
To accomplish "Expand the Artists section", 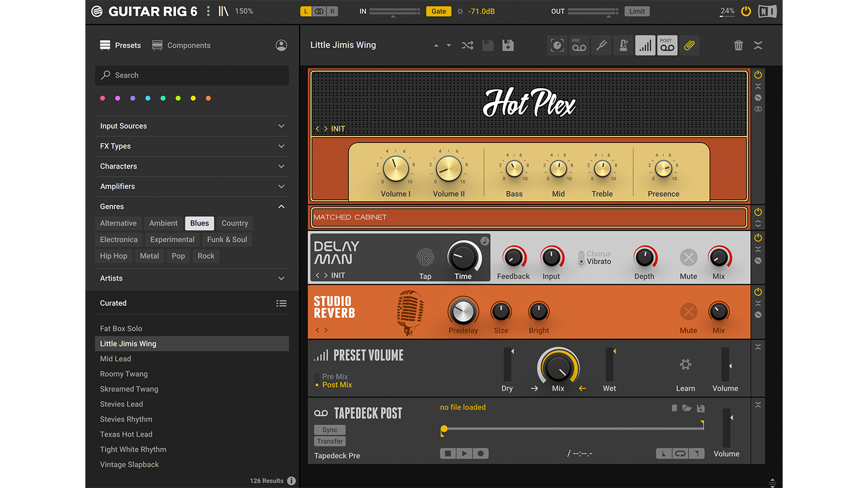I will coord(281,278).
